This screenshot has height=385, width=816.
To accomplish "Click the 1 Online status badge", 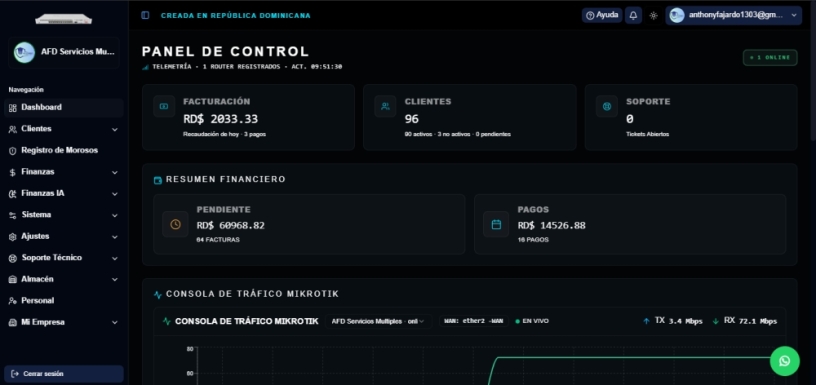I will coord(770,57).
